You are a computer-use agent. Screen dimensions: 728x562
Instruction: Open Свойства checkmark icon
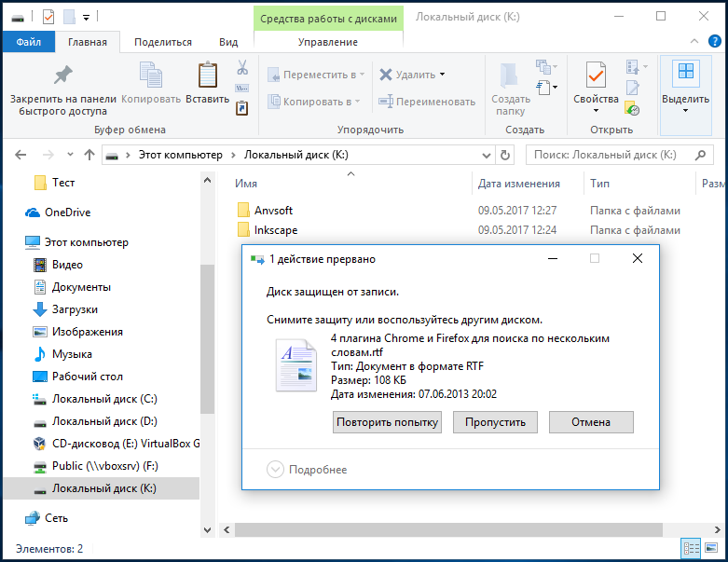[x=596, y=75]
